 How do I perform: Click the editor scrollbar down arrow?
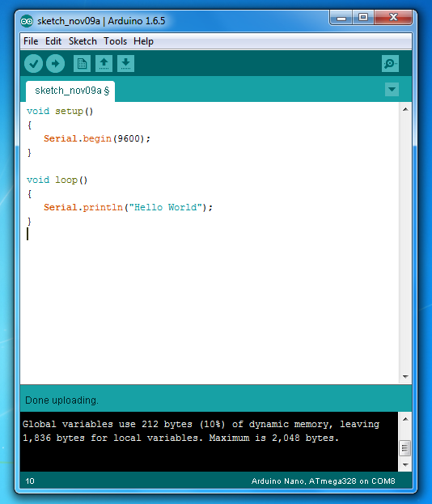[405, 377]
